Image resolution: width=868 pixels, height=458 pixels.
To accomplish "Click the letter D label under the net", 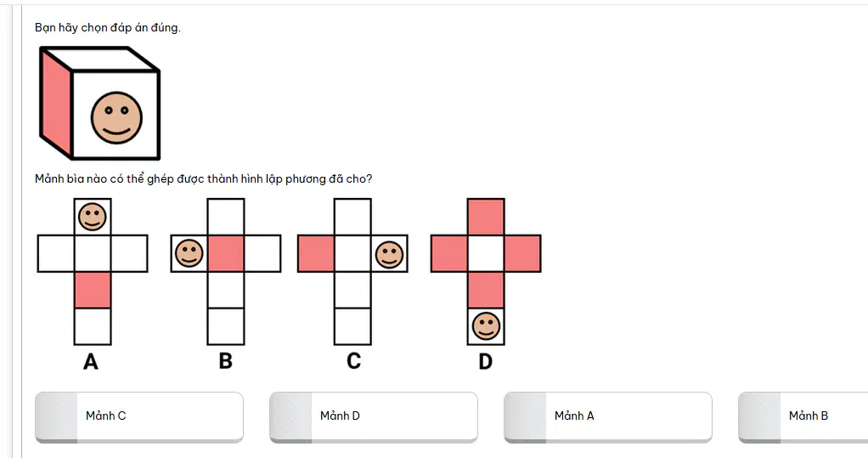I will [486, 362].
